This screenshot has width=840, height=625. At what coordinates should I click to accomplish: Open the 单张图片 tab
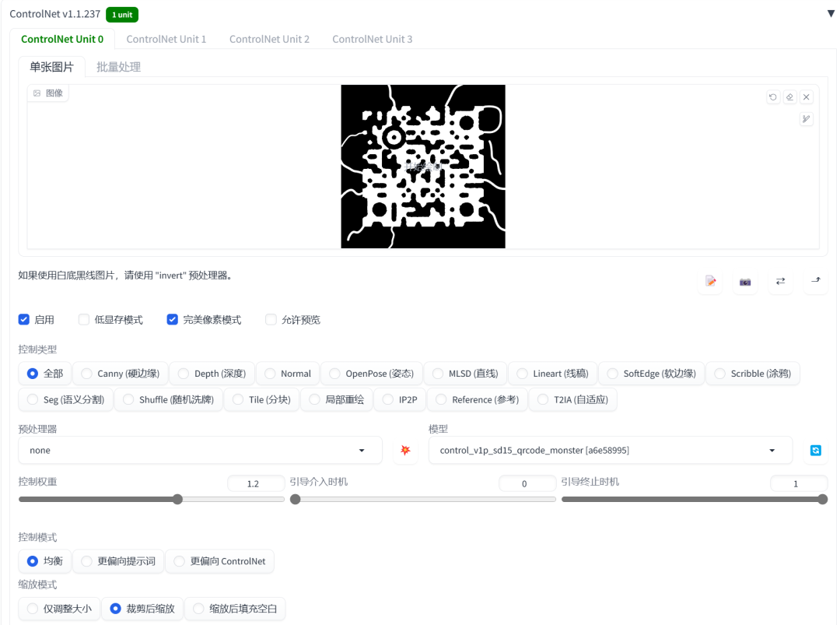[51, 67]
